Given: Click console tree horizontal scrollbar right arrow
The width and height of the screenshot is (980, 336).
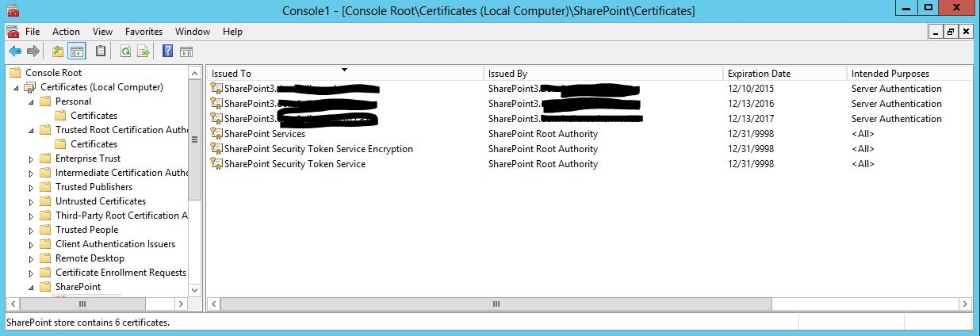Looking at the screenshot, I should point(181,304).
